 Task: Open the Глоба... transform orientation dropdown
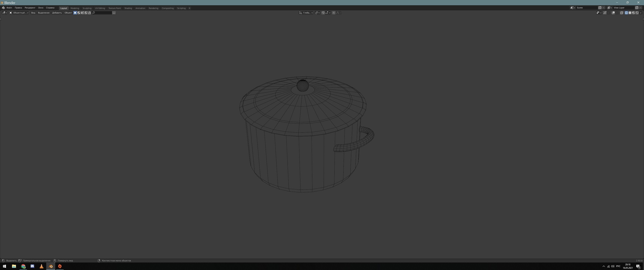click(306, 13)
